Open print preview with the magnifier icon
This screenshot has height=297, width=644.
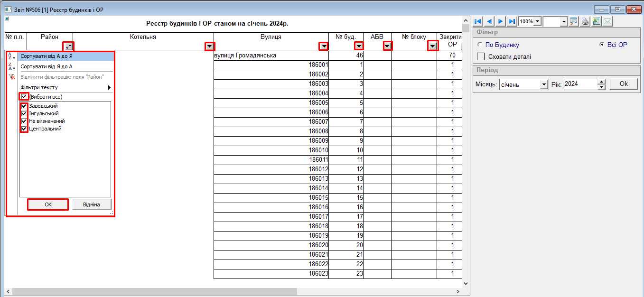(x=574, y=21)
